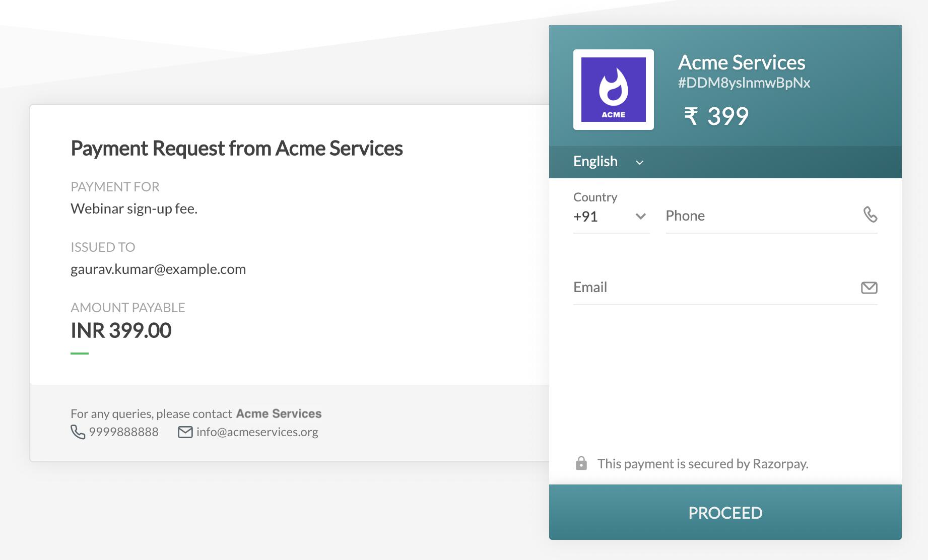The height and width of the screenshot is (560, 928).
Task: Click the gaurav.kumar@example.com address
Action: tap(158, 269)
